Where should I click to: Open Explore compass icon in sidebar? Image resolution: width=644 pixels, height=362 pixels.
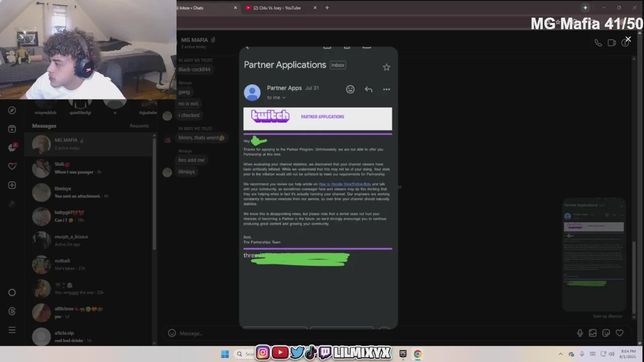[x=12, y=110]
